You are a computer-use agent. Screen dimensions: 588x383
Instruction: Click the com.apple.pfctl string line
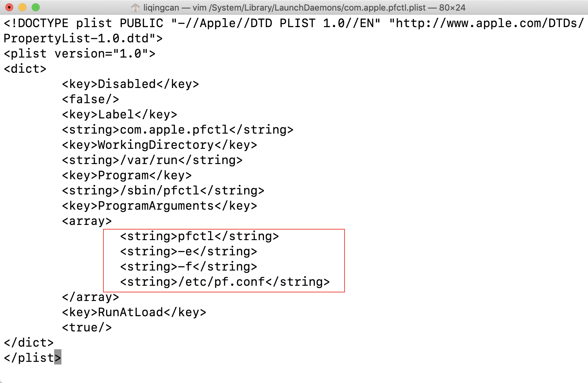tap(177, 130)
